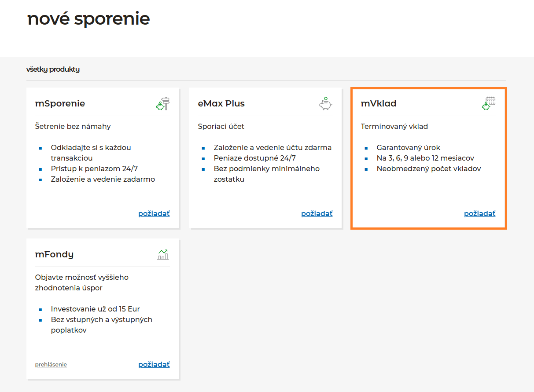Click the mVklad calendar piggy bank icon
Image resolution: width=534 pixels, height=392 pixels.
[x=488, y=104]
